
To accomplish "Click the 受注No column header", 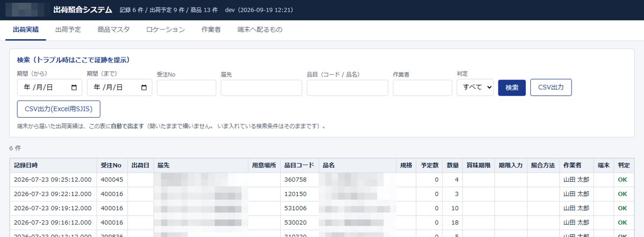I will [x=112, y=165].
